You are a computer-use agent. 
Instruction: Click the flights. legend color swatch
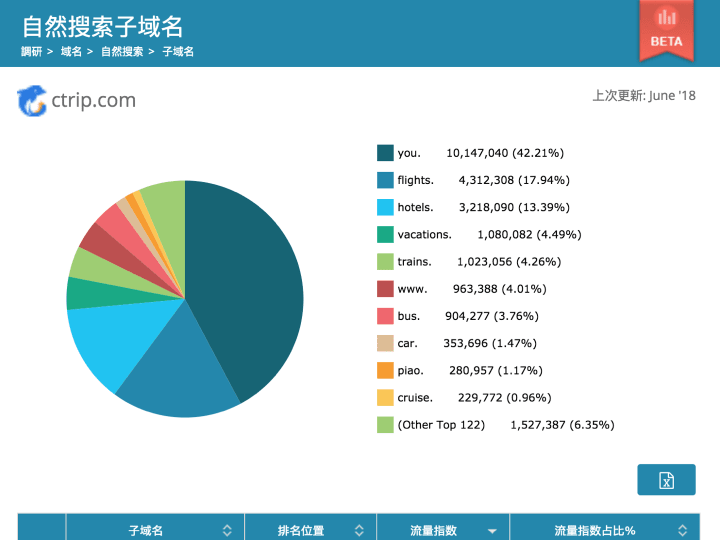click(x=385, y=180)
